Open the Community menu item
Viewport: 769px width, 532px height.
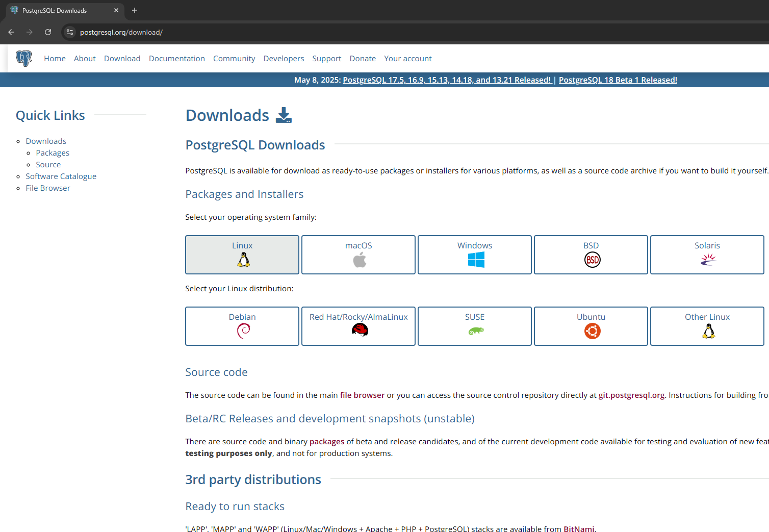[234, 59]
